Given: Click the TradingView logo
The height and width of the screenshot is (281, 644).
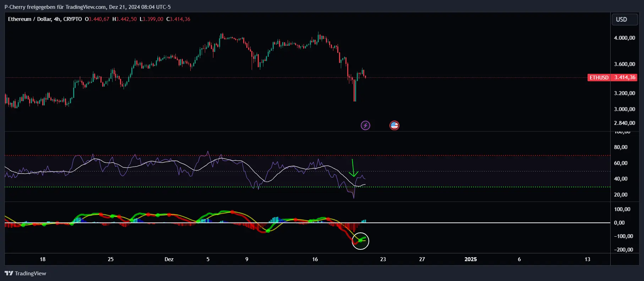Looking at the screenshot, I should (25, 273).
